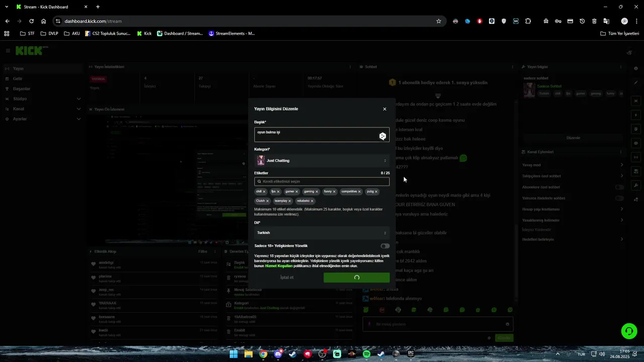This screenshot has height=362, width=644.
Task: Open the Windows Start menu
Action: coord(233,354)
